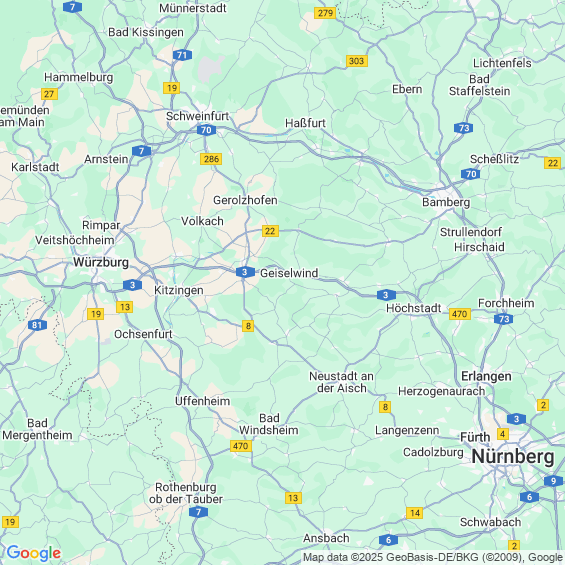
Task: Click the A81 highway shield
Action: 37,325
